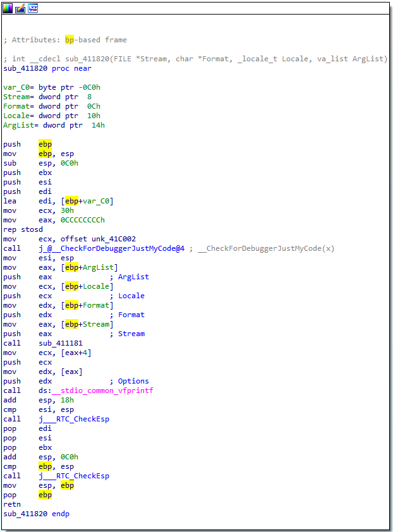The image size is (393, 532).
Task: Select the 'pop edi' instruction
Action: tap(28, 429)
